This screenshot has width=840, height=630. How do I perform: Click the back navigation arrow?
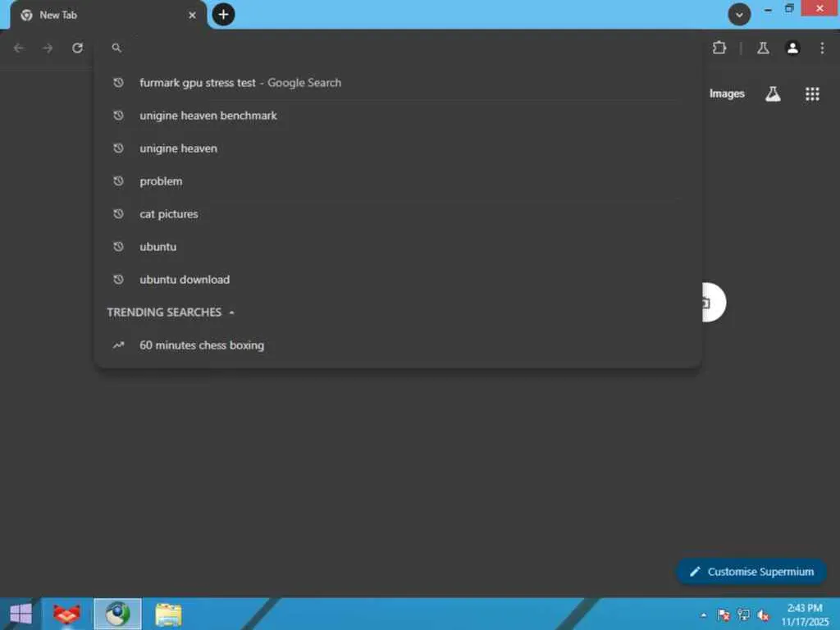click(x=19, y=48)
